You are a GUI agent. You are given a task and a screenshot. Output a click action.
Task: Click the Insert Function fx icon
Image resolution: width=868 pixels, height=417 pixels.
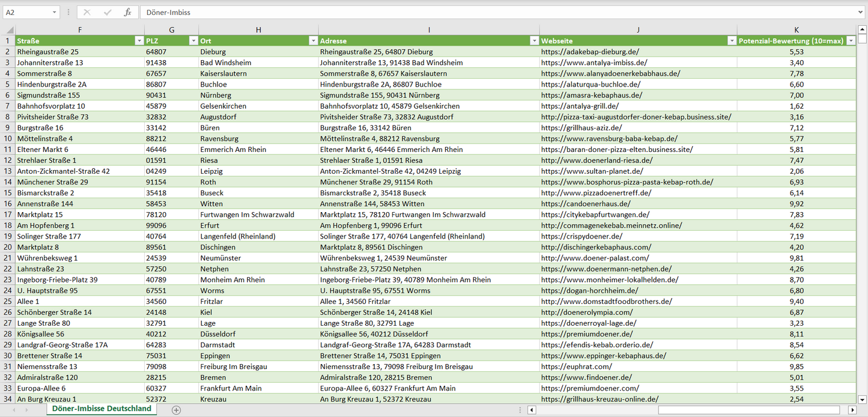127,12
